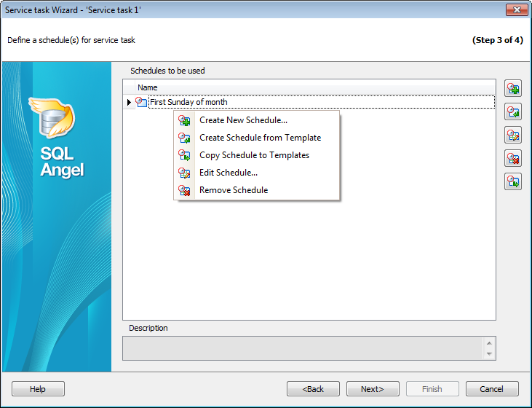Click the Copy Schedule to Templates side toolbar icon
The height and width of the screenshot is (408, 532).
[513, 181]
